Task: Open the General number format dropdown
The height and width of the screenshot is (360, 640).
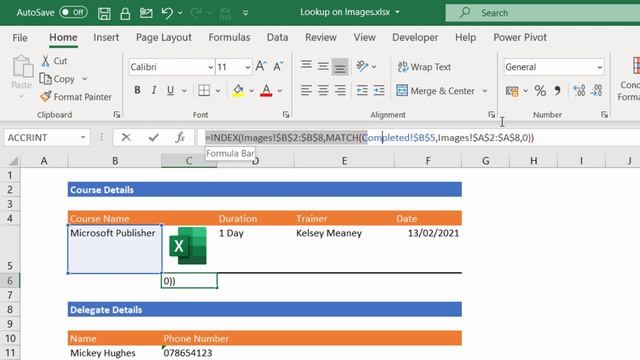Action: point(600,67)
